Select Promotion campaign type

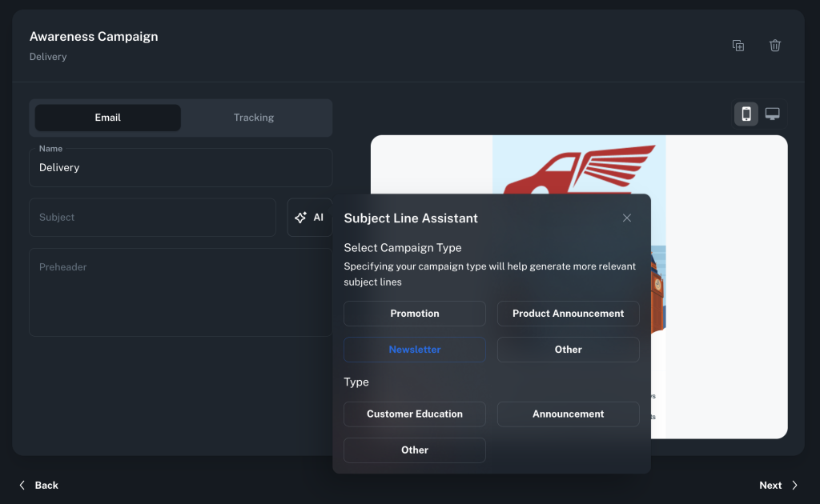coord(415,314)
